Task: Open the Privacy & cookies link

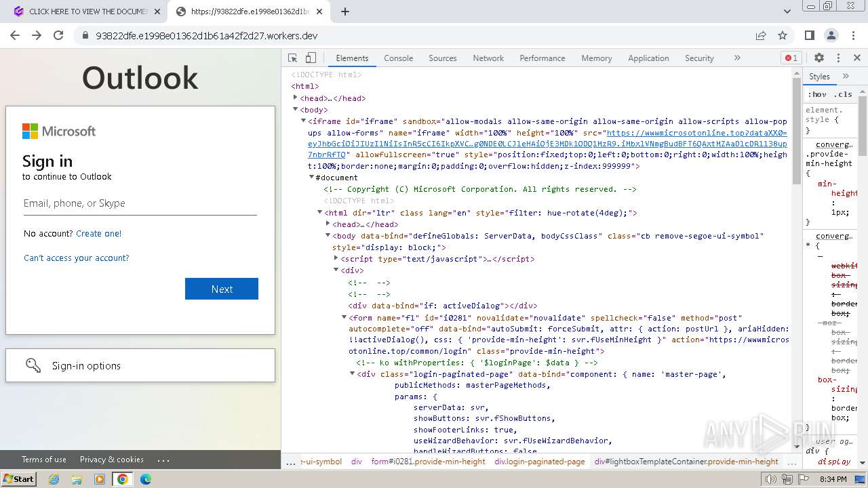Action: tap(112, 460)
